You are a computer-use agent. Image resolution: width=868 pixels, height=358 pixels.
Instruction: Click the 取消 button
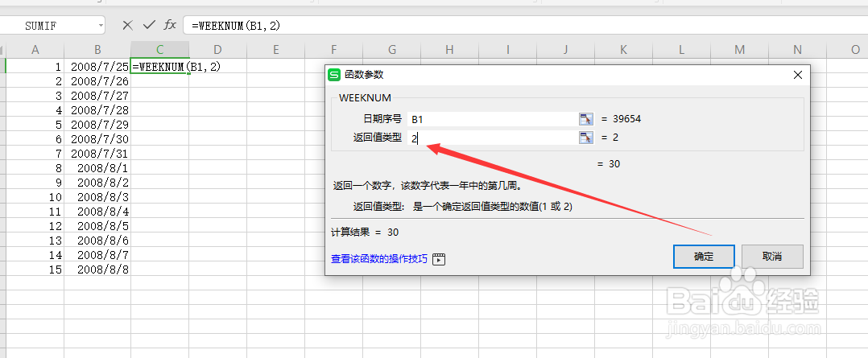click(x=772, y=257)
